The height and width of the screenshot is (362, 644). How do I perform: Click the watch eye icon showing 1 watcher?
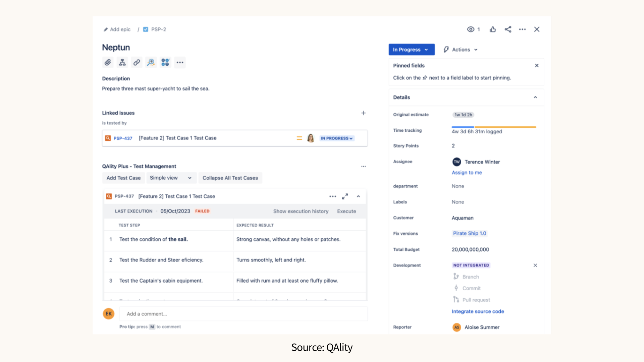click(x=471, y=29)
